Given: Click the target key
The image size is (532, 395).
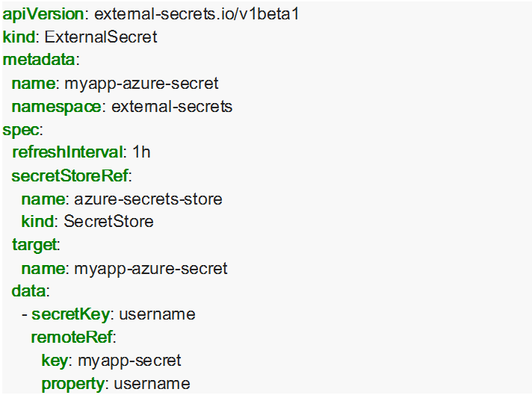Looking at the screenshot, I should coord(34,245).
